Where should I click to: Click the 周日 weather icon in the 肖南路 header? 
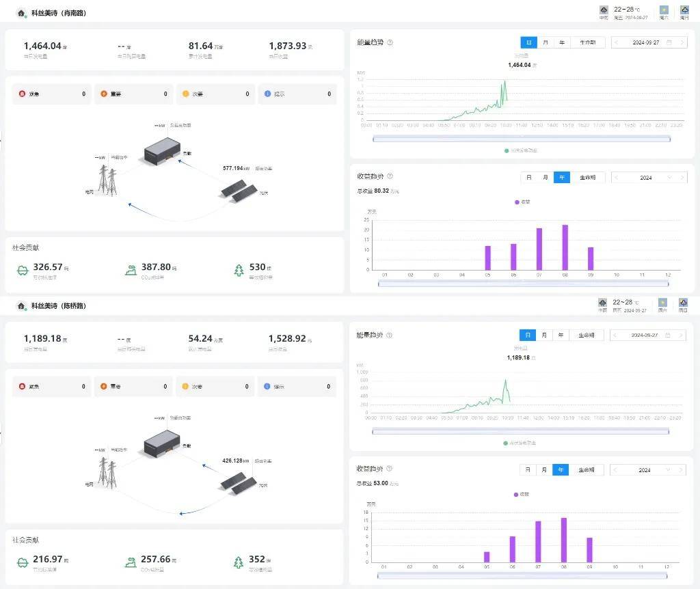pyautogui.click(x=684, y=10)
